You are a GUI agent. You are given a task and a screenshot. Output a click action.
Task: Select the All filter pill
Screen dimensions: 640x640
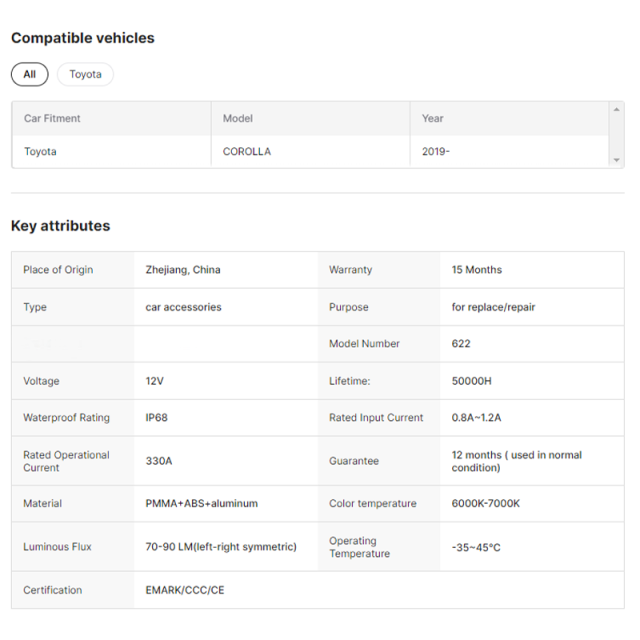(29, 74)
